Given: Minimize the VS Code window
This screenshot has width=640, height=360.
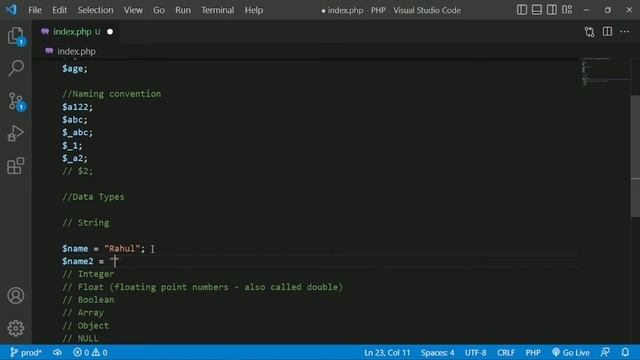Looking at the screenshot, I should click(587, 10).
